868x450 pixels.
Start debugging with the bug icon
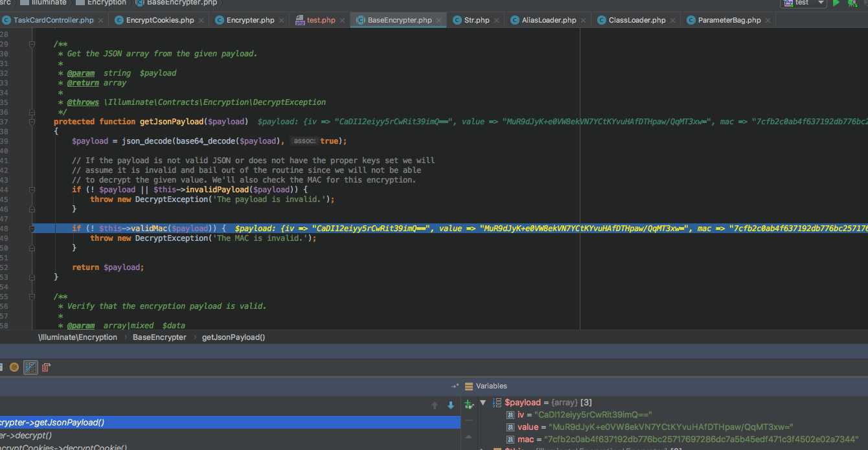pos(852,3)
